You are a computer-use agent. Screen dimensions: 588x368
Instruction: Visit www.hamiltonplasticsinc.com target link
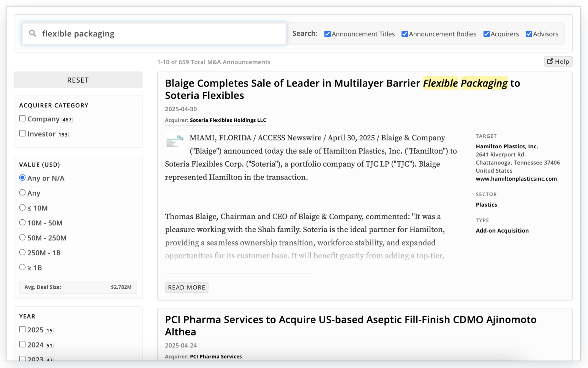pos(516,179)
